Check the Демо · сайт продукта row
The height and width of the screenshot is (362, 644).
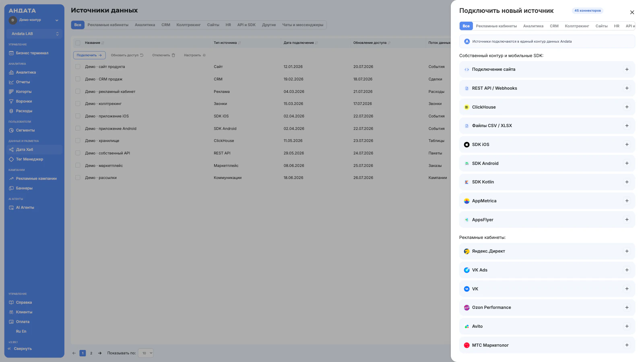point(78,67)
